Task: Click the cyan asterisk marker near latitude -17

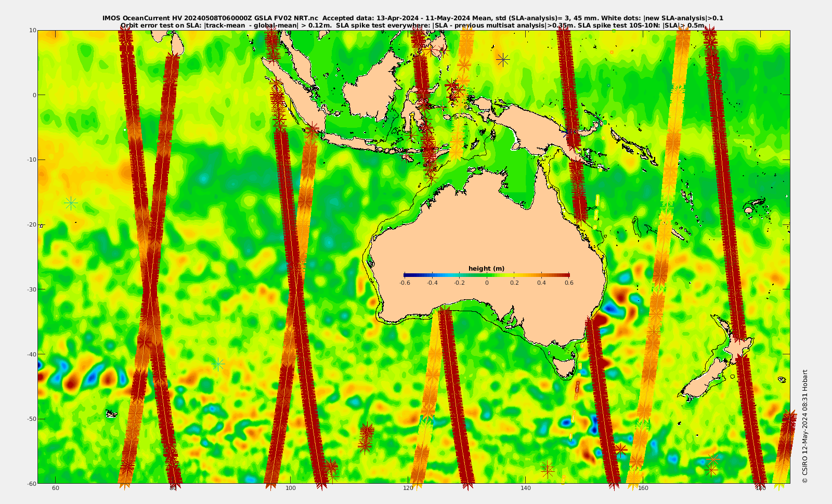Action: (71, 203)
